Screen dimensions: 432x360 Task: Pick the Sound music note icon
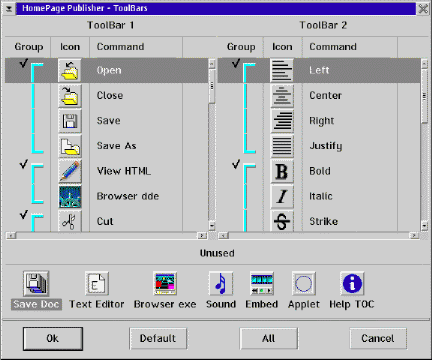pos(221,283)
